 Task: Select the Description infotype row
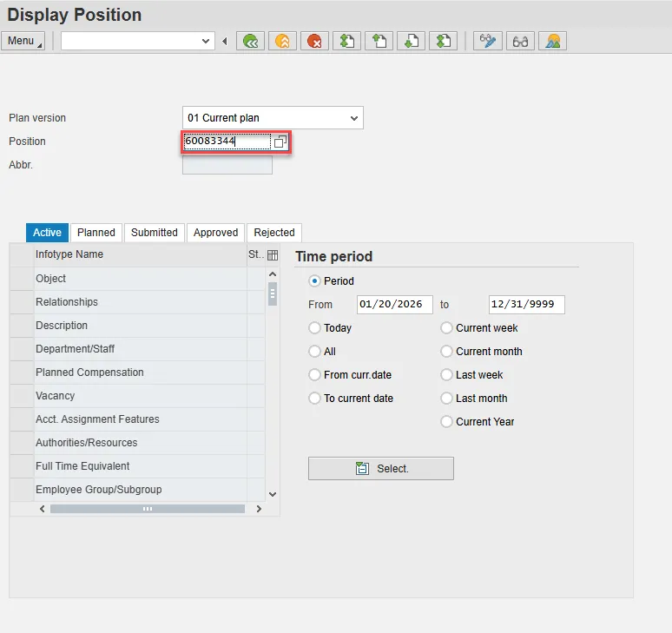141,326
